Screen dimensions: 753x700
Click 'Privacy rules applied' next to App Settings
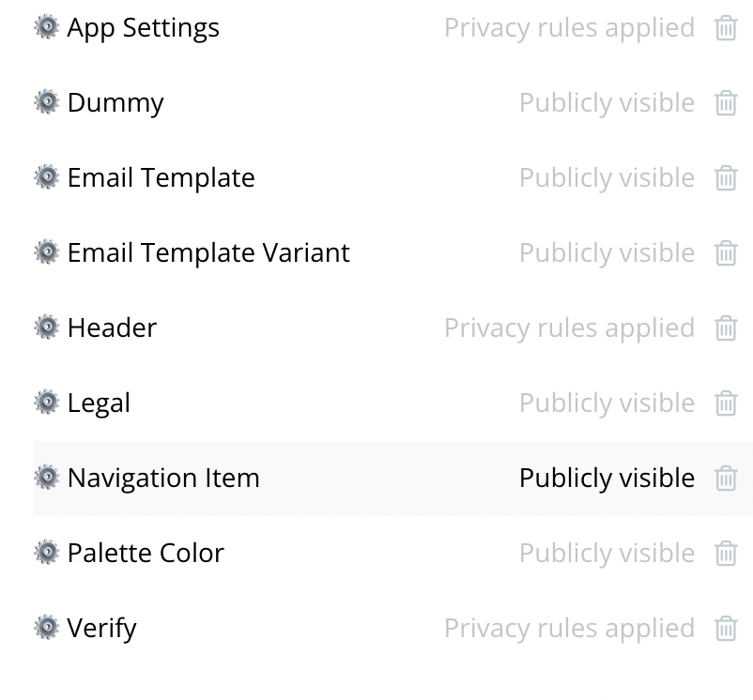[569, 28]
